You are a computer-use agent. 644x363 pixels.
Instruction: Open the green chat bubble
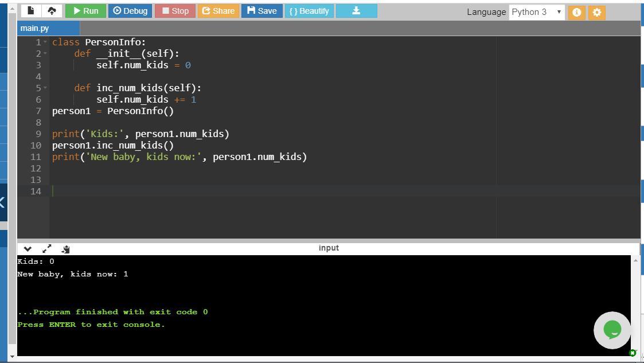click(612, 330)
